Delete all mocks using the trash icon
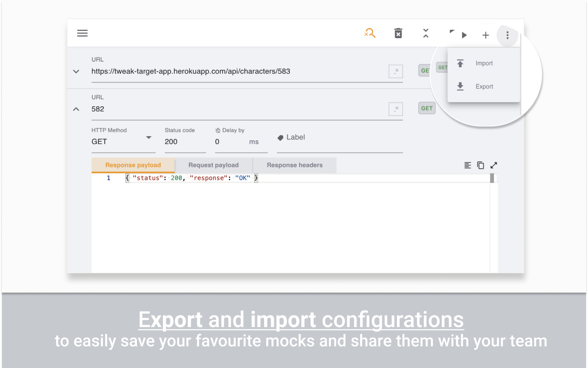Screen dimensions: 588x368 (398, 33)
